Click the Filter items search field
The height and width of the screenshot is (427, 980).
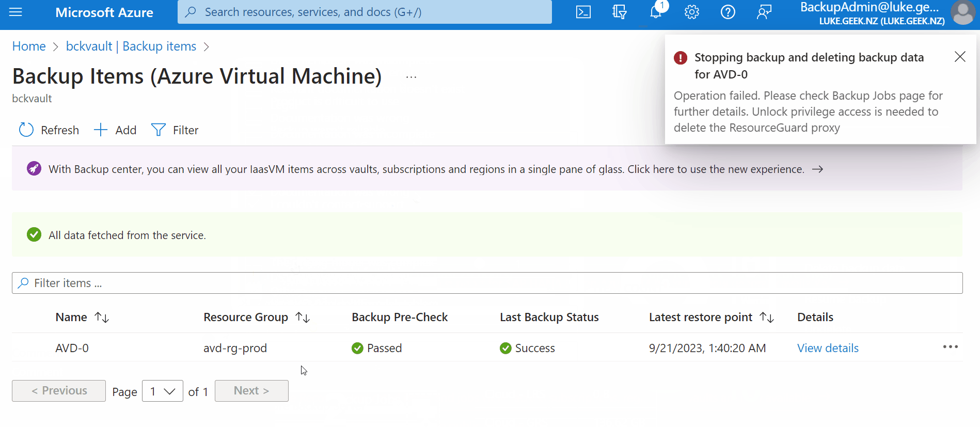(x=487, y=283)
